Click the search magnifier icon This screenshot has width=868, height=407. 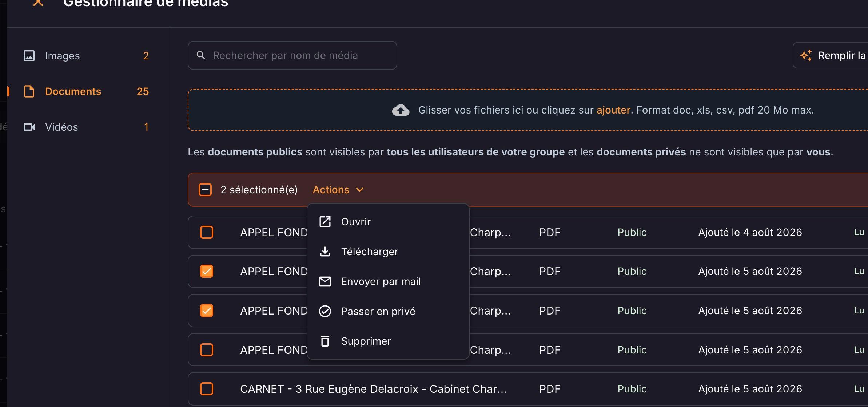click(x=201, y=55)
